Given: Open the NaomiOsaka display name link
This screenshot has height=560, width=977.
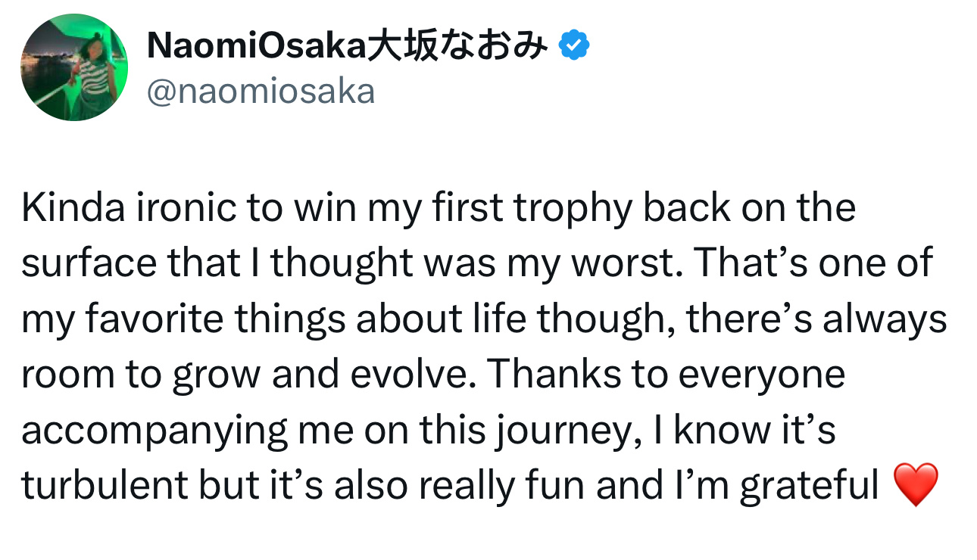Looking at the screenshot, I should pos(256,47).
